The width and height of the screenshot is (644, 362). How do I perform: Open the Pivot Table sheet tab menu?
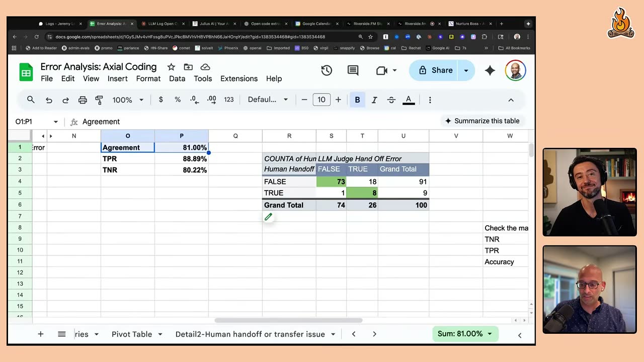pyautogui.click(x=160, y=334)
